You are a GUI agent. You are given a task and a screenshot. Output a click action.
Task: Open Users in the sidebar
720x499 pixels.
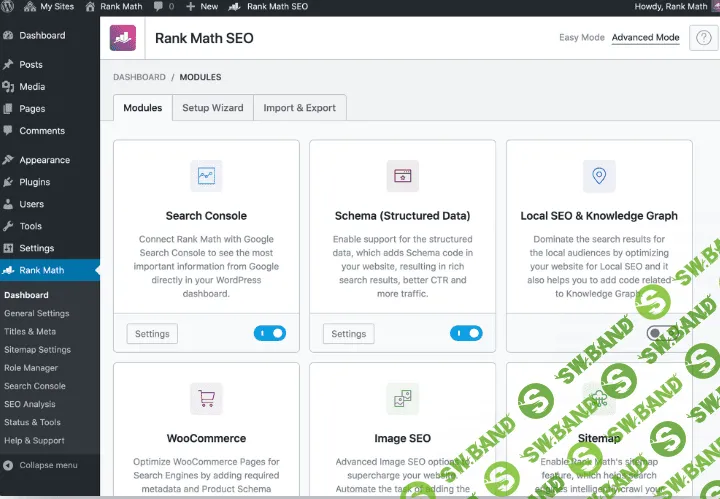point(32,204)
